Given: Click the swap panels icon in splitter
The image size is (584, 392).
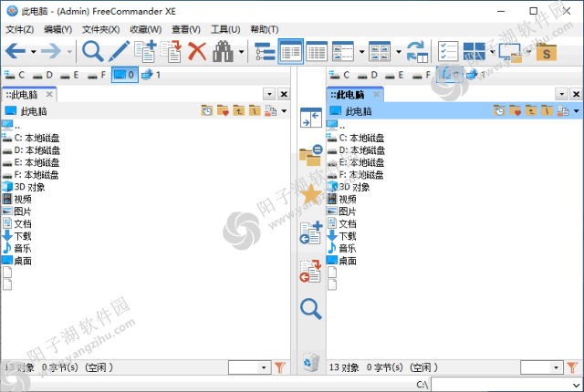Looking at the screenshot, I should click(311, 118).
